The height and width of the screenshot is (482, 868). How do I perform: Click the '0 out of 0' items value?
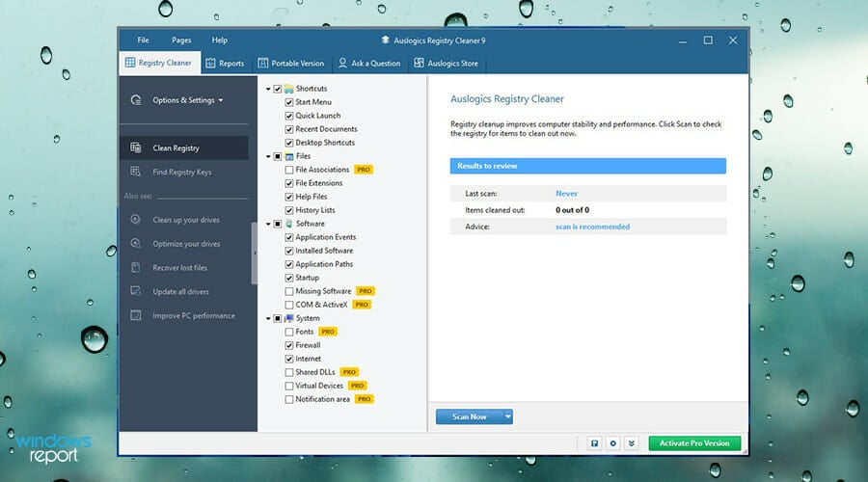point(572,210)
